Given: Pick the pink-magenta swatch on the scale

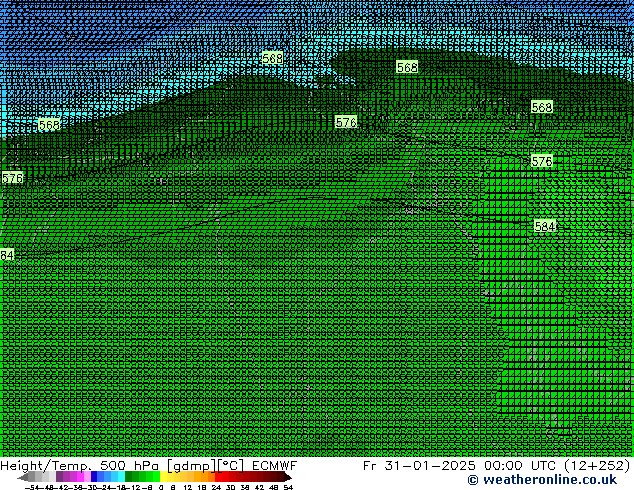Looking at the screenshot, I should [80, 476].
